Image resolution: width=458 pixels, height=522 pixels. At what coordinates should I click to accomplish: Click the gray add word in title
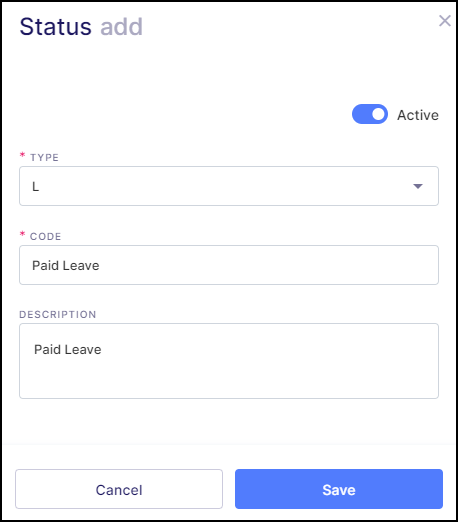pyautogui.click(x=121, y=27)
